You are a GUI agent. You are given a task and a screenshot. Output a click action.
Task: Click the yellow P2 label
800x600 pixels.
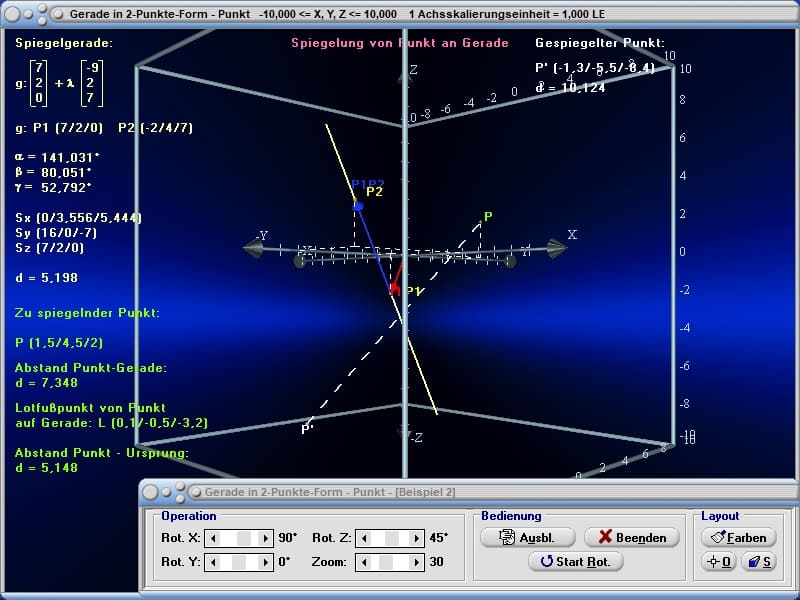[x=374, y=192]
